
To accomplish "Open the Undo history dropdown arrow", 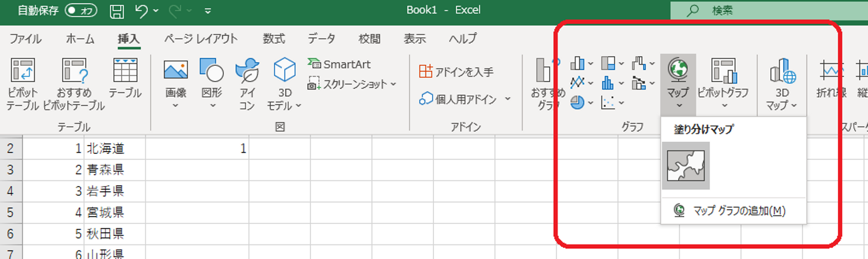I will 156,11.
